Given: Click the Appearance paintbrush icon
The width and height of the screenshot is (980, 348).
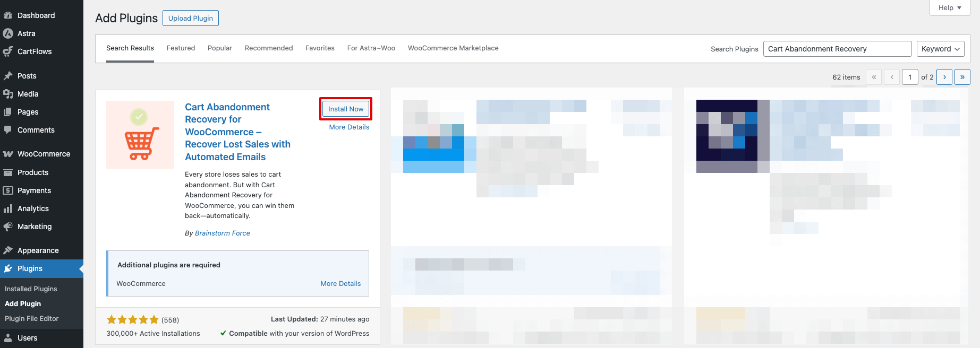Looking at the screenshot, I should (8, 250).
